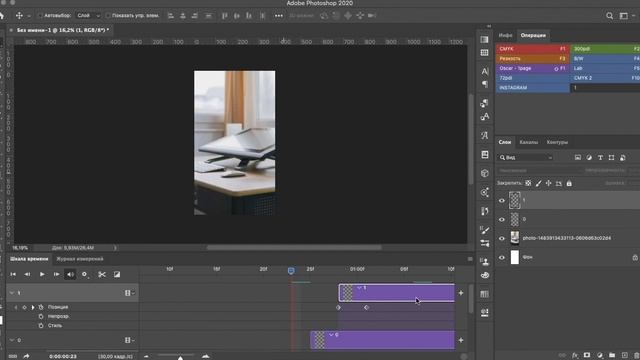Switch to Журнал измерений tab
Viewport: 640px width, 360px height.
click(x=80, y=259)
